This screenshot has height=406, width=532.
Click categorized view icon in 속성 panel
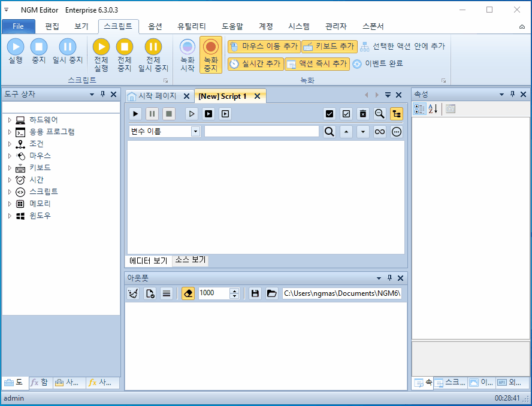(420, 109)
